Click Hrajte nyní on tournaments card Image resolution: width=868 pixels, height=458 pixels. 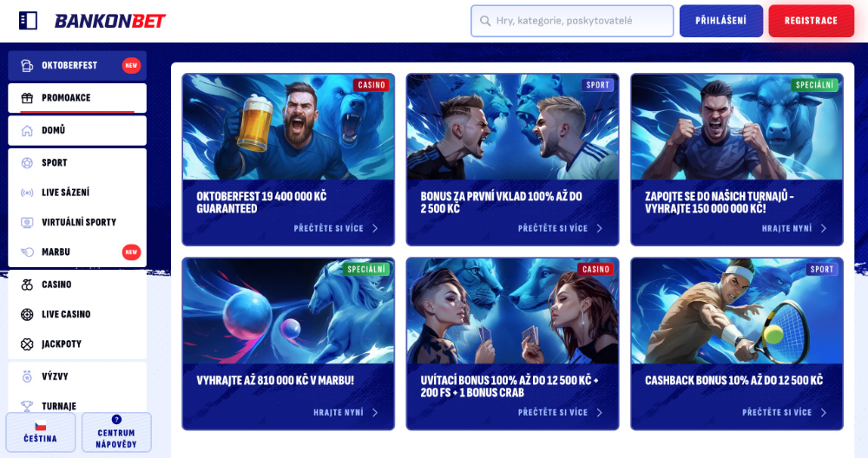786,228
